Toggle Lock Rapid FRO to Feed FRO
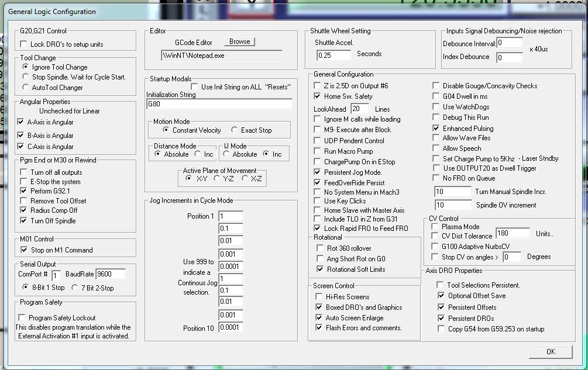The image size is (588, 370). pos(317,228)
